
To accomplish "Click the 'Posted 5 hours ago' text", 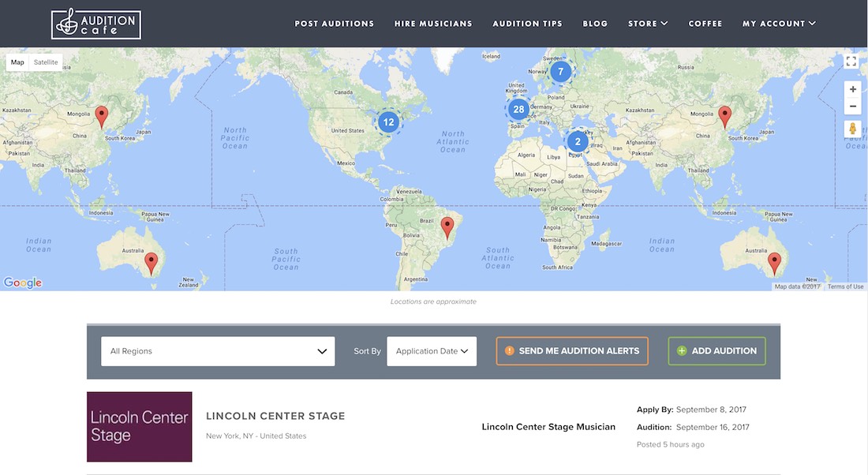I will click(x=671, y=444).
